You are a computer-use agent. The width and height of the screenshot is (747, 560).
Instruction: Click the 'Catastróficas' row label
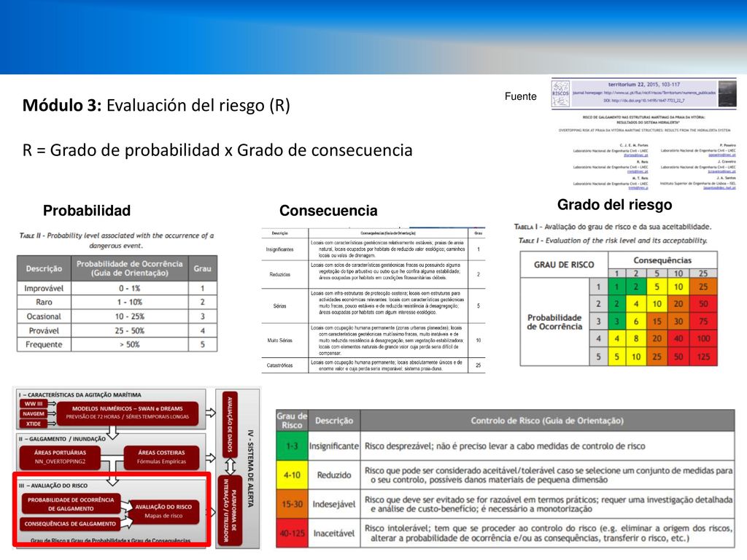(279, 365)
